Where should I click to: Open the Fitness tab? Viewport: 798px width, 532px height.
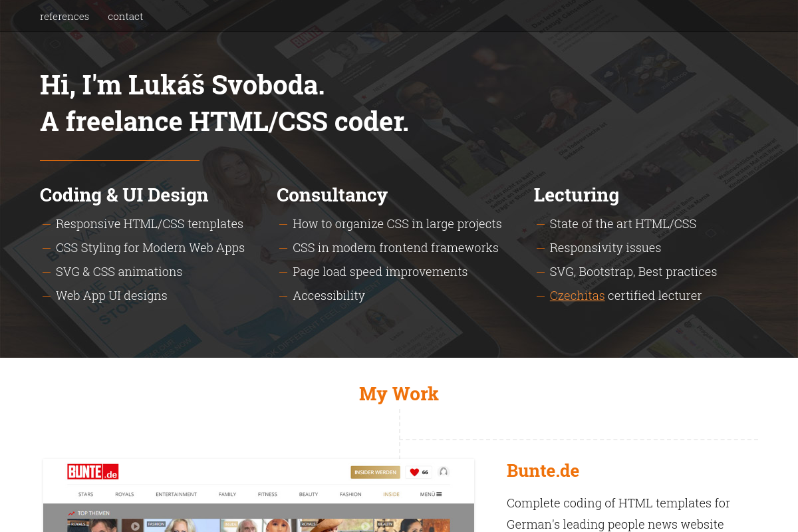click(x=267, y=494)
